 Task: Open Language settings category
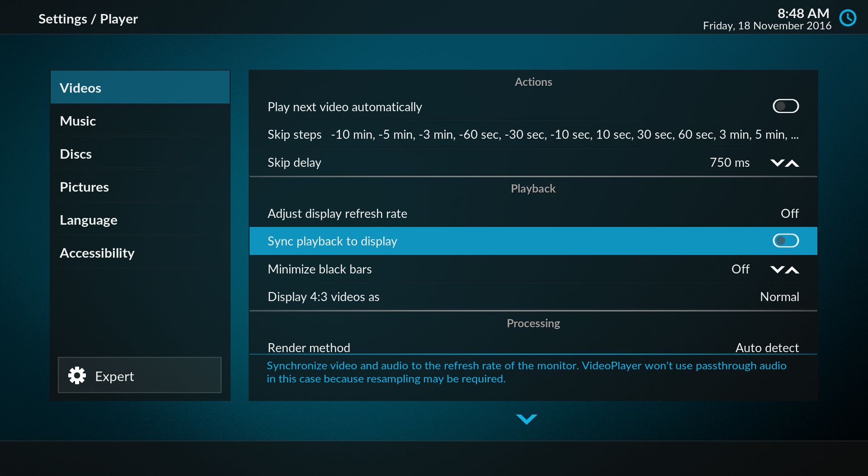pos(140,220)
